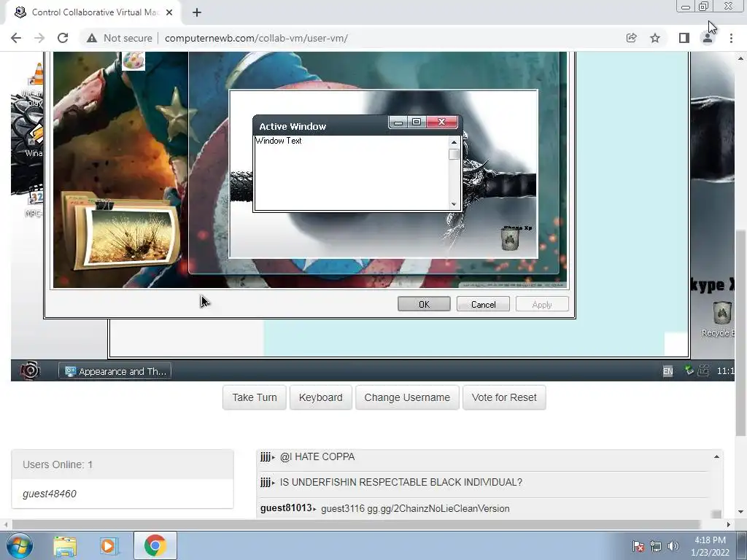This screenshot has height=560, width=747.
Task: Click the down arrow of preview scrollbar
Action: [454, 204]
